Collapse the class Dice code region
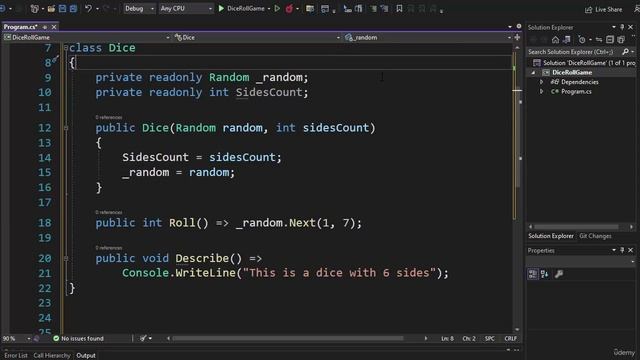This screenshot has width=640, height=360. 66,48
